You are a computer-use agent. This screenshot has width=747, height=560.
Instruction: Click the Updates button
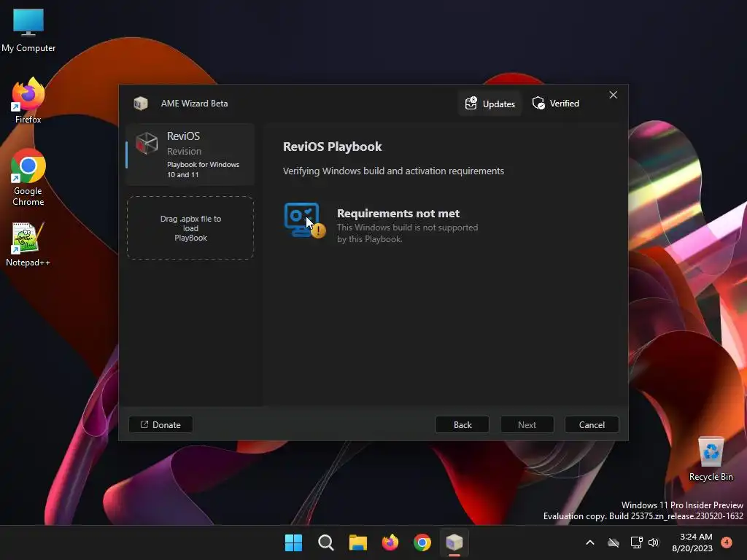pos(490,104)
